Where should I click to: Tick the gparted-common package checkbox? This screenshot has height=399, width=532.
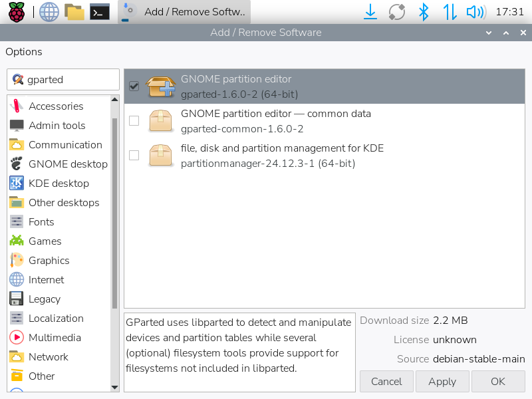point(134,120)
